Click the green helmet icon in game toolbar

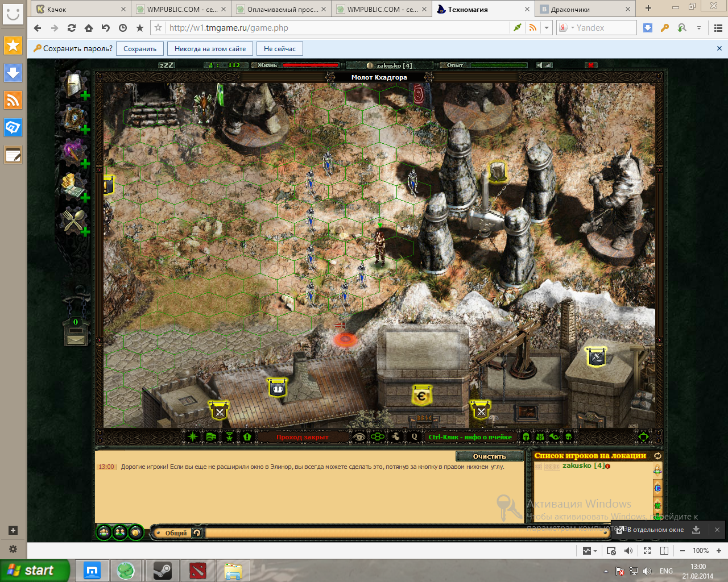click(x=526, y=436)
